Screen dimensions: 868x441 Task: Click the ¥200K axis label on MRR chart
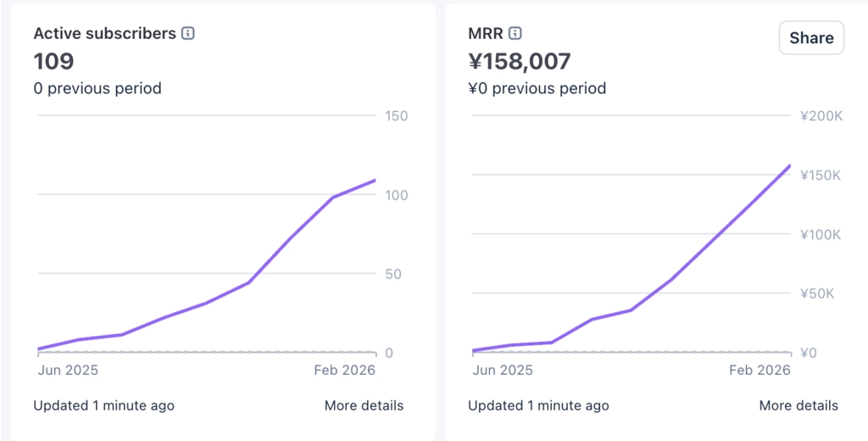tap(820, 116)
